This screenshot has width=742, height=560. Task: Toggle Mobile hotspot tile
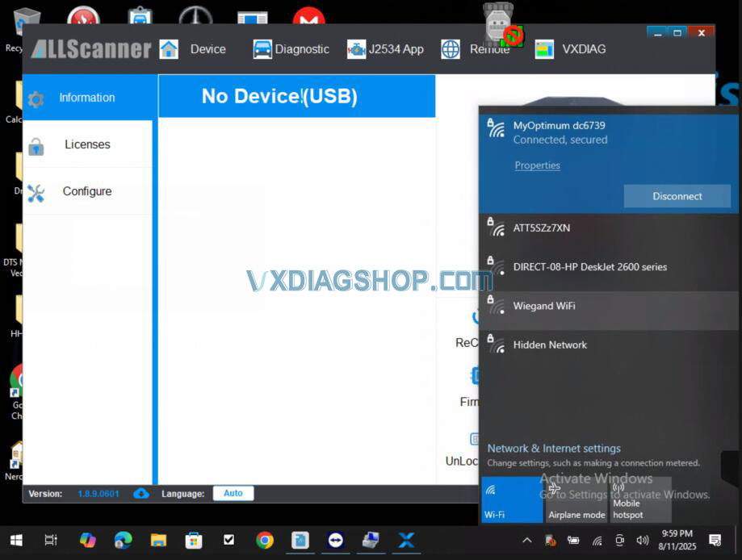pyautogui.click(x=641, y=499)
